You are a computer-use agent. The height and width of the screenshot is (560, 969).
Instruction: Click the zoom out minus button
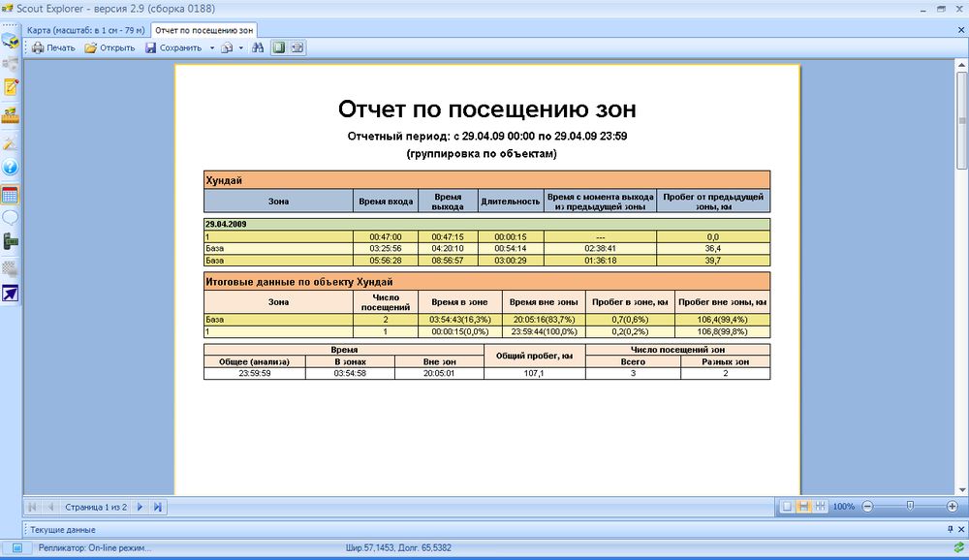(867, 506)
